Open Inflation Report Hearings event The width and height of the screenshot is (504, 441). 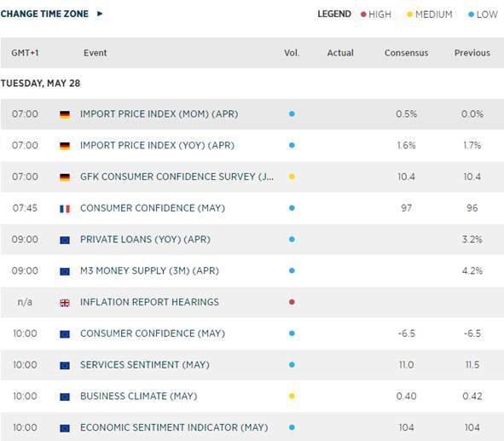tap(149, 302)
